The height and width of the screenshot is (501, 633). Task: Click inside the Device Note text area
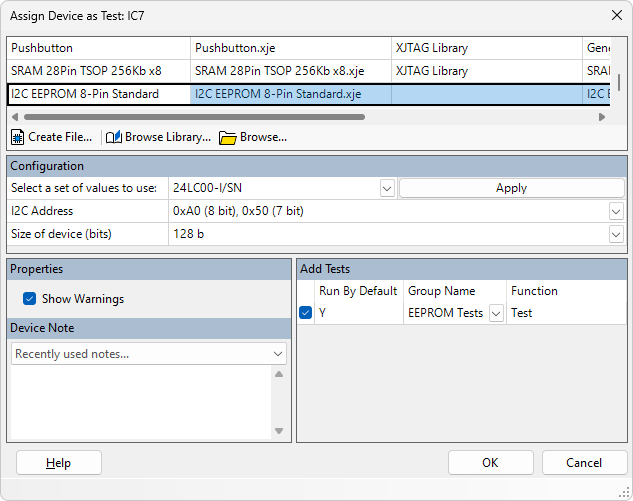click(140, 402)
